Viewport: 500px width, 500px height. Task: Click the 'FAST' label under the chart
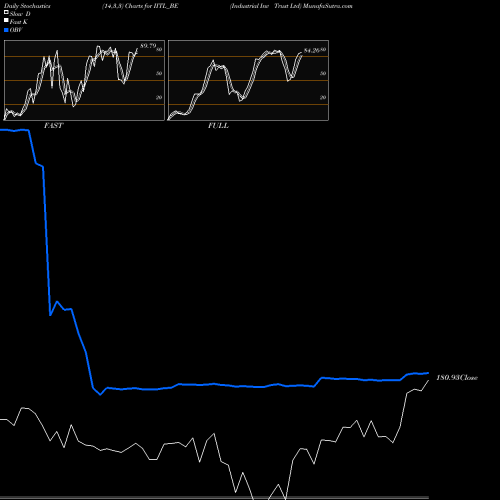pos(54,126)
